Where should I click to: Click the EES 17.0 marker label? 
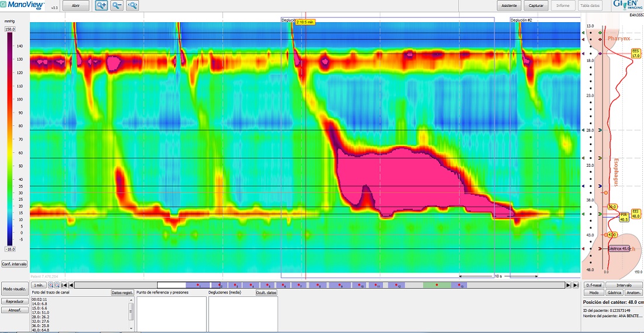pos(636,53)
